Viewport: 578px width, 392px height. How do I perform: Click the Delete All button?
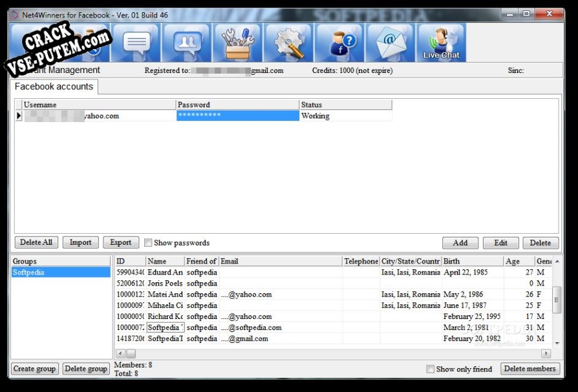click(36, 242)
